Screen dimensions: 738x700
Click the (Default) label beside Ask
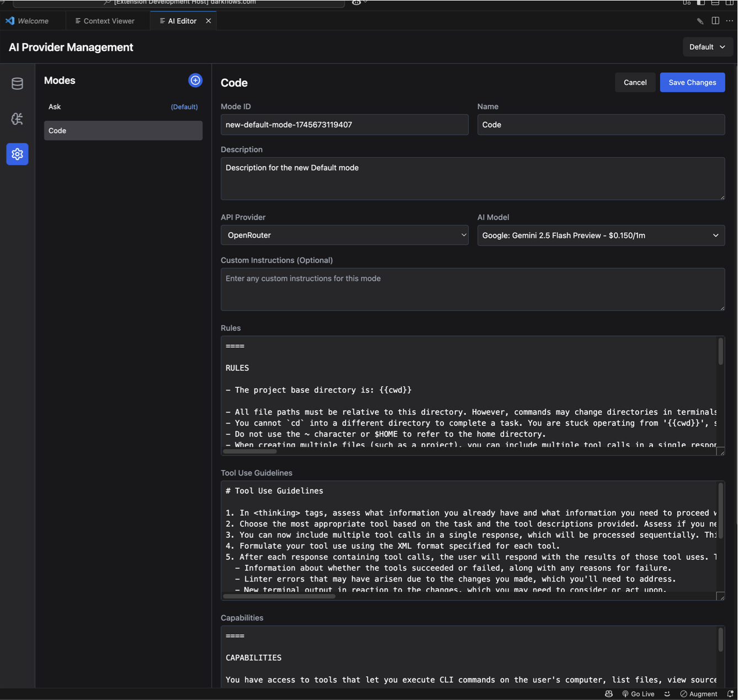pos(184,106)
